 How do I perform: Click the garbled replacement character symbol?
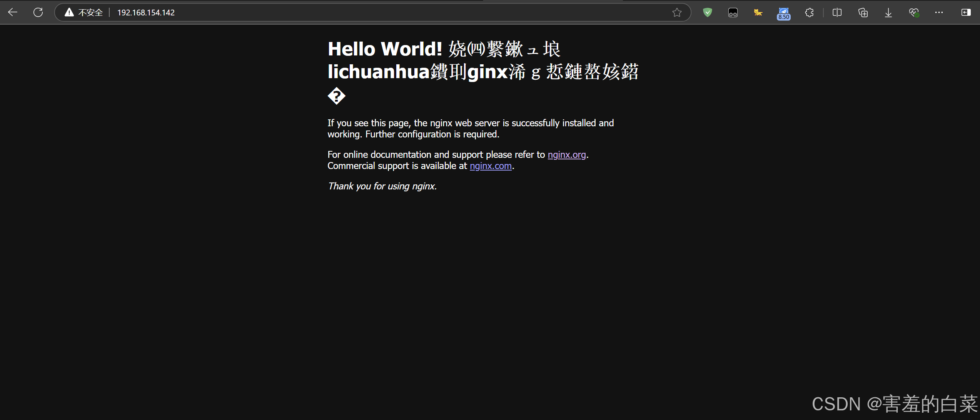click(337, 96)
